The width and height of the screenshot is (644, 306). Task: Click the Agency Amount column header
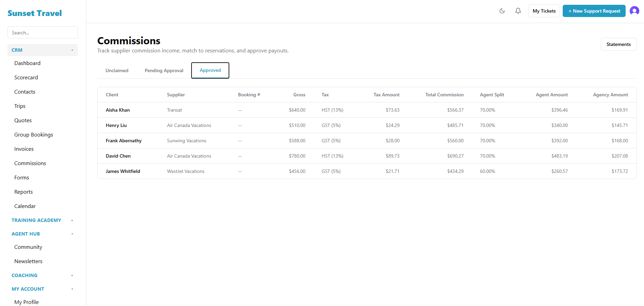pyautogui.click(x=611, y=95)
